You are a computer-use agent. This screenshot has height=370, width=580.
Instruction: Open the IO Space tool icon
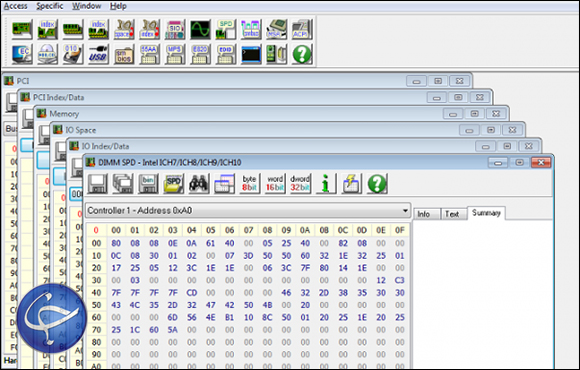[124, 29]
